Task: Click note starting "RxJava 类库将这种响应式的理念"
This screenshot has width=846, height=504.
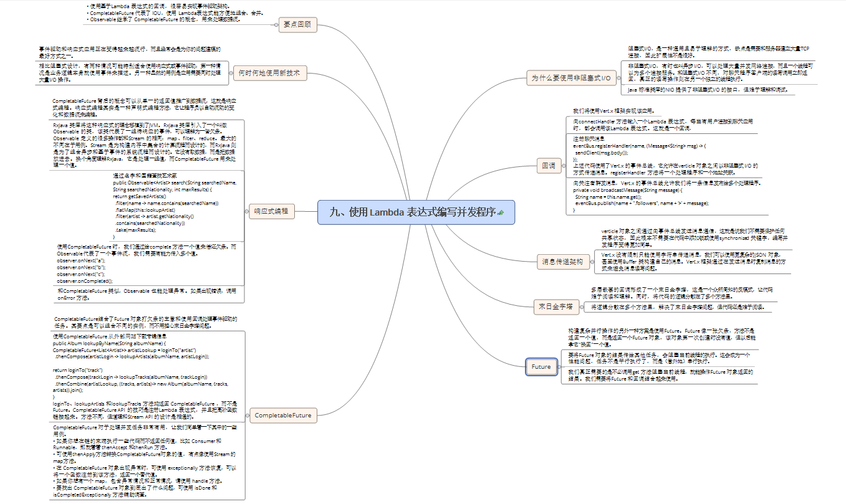Action: click(144, 146)
